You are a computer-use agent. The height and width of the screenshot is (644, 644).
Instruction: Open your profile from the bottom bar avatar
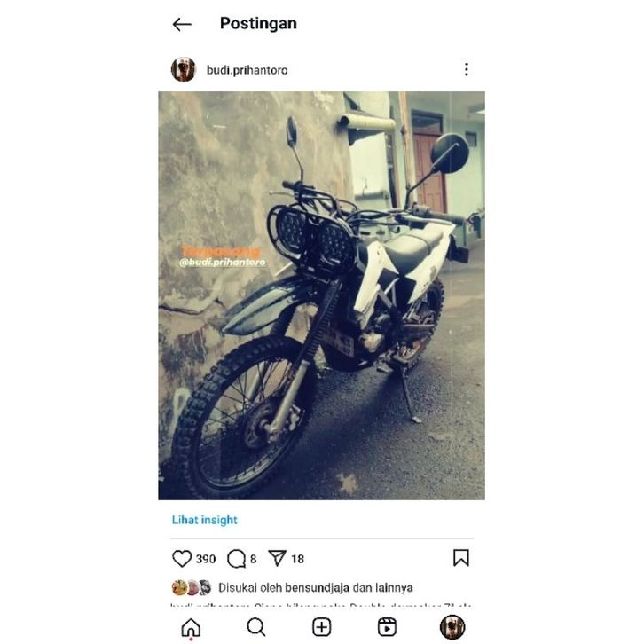(x=452, y=627)
